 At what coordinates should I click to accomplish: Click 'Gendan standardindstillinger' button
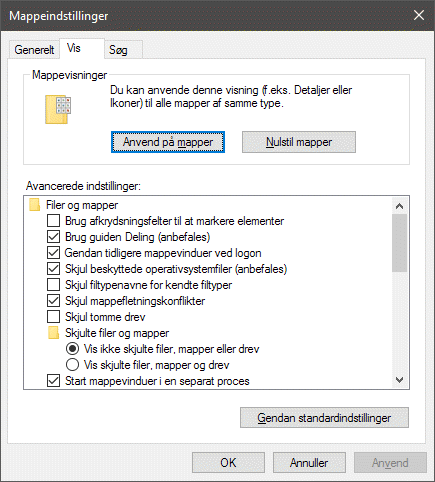click(324, 418)
